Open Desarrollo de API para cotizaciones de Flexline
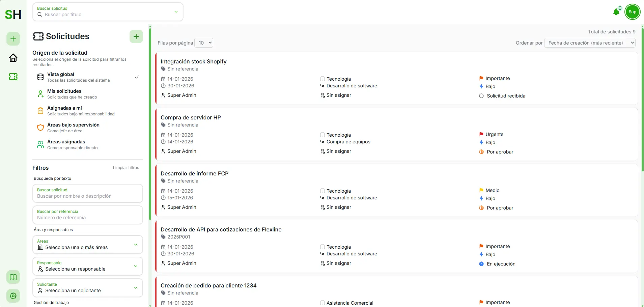This screenshot has width=644, height=307. pyautogui.click(x=396, y=246)
